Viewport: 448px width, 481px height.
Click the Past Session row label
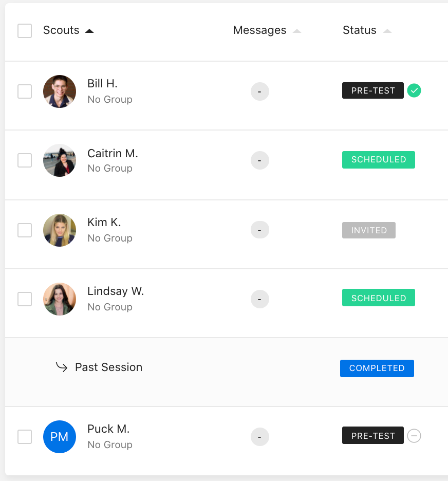pyautogui.click(x=108, y=367)
